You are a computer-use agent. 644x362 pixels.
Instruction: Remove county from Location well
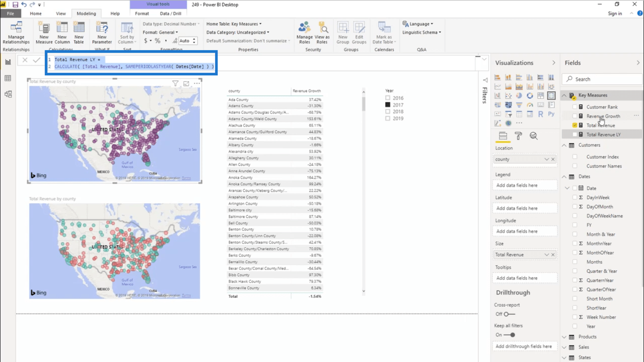(553, 159)
